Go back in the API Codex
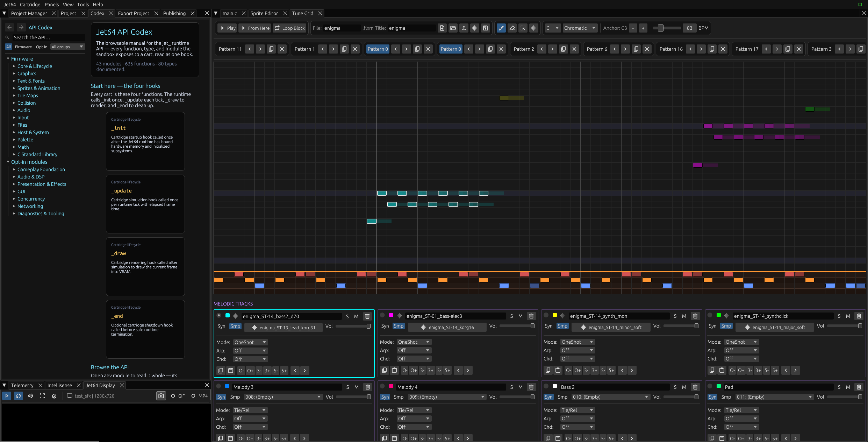The width and height of the screenshot is (868, 442). [x=10, y=27]
